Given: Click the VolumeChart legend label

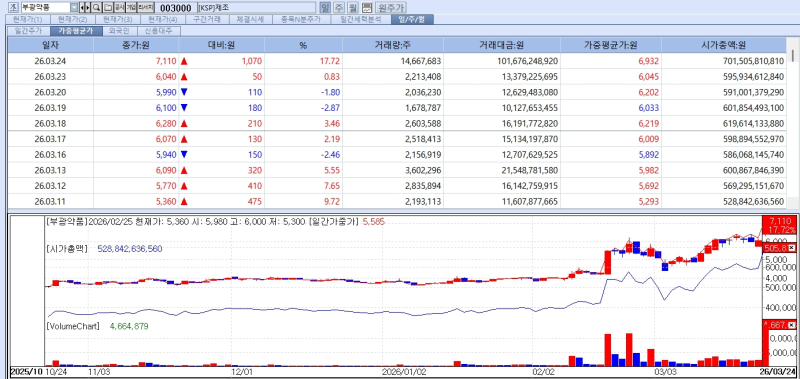Looking at the screenshot, I should click(x=72, y=326).
